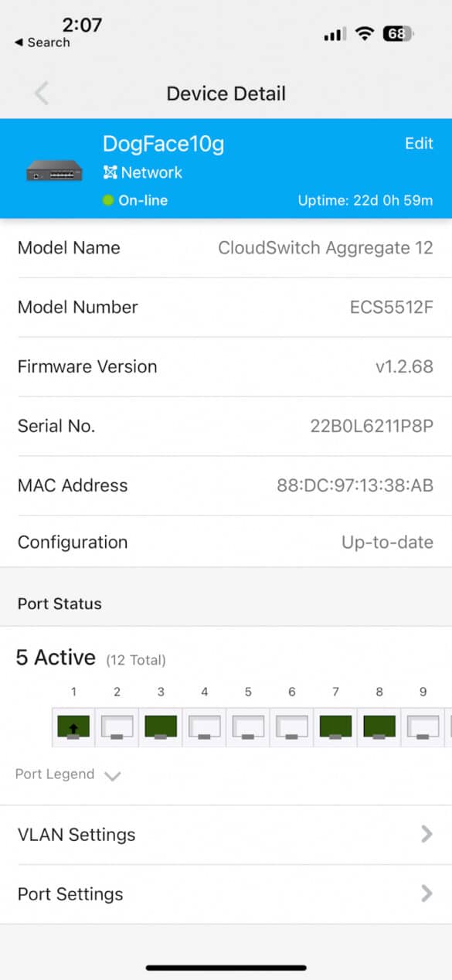Select inactive port 5 icon
This screenshot has height=980, width=452.
pyautogui.click(x=248, y=728)
